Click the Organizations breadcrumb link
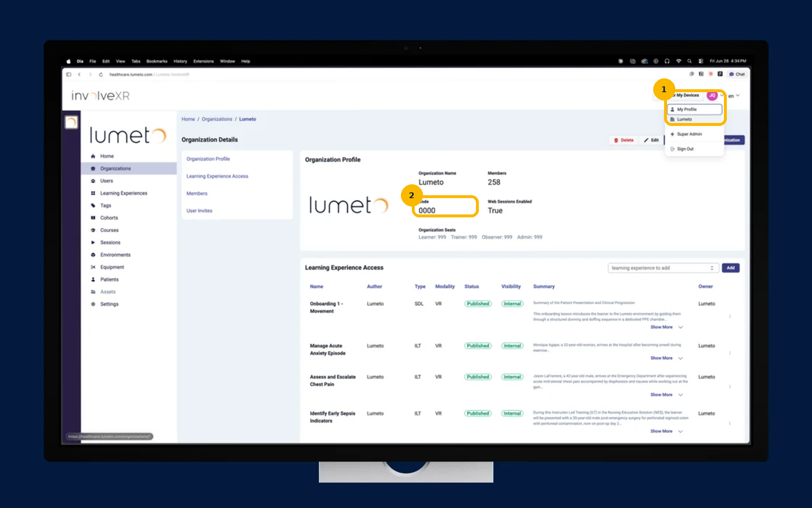Viewport: 812px width, 508px height. (217, 119)
